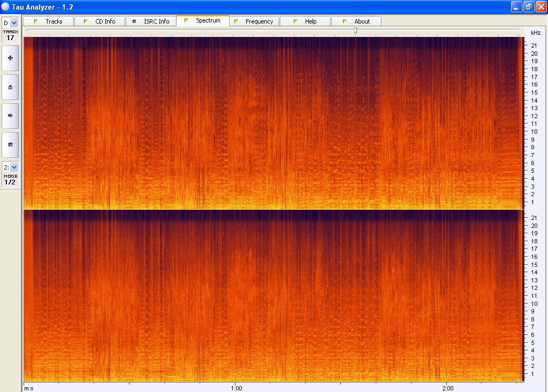Click the lower channel spectrogram at 2:00
548x392 pixels.
[446, 294]
